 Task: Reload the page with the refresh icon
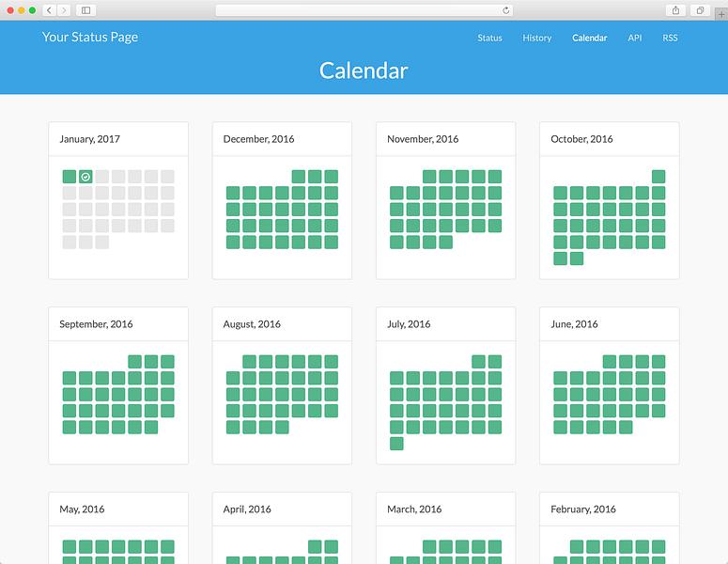[x=506, y=10]
